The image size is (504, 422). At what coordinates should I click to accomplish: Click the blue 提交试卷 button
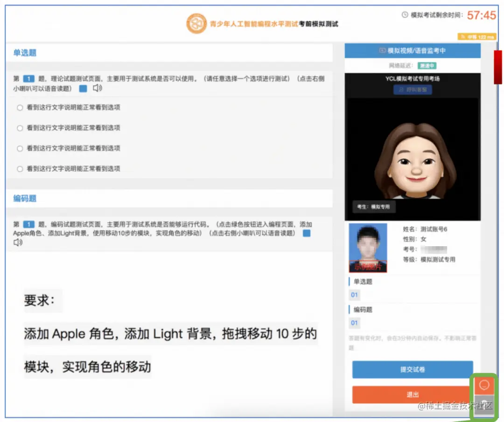tap(413, 369)
